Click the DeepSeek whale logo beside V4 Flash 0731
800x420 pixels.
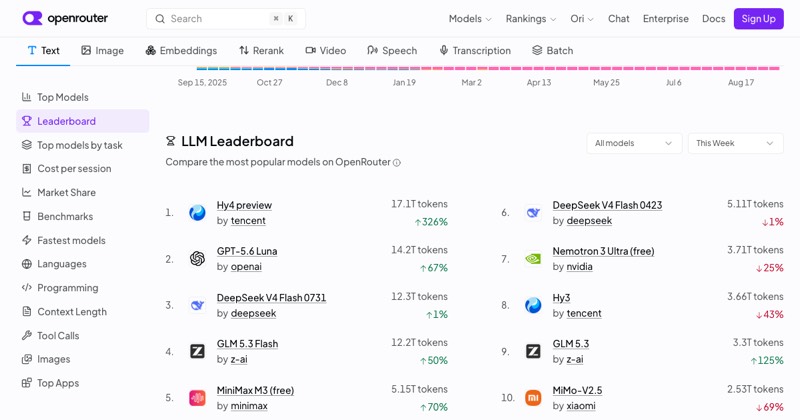(x=197, y=305)
